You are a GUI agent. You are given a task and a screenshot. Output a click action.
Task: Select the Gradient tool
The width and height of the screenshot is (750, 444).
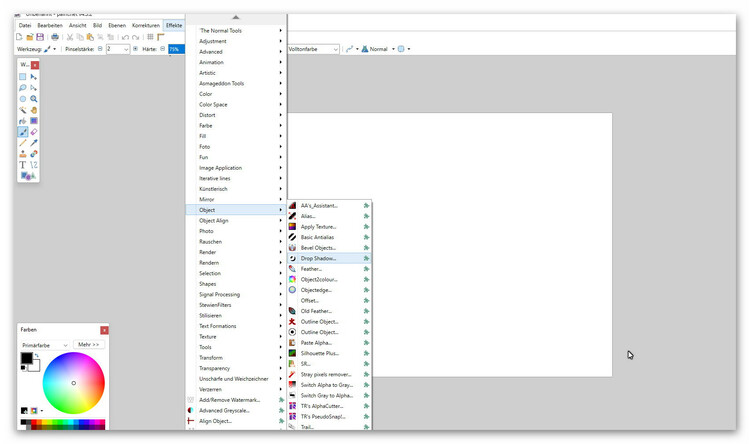coord(33,121)
